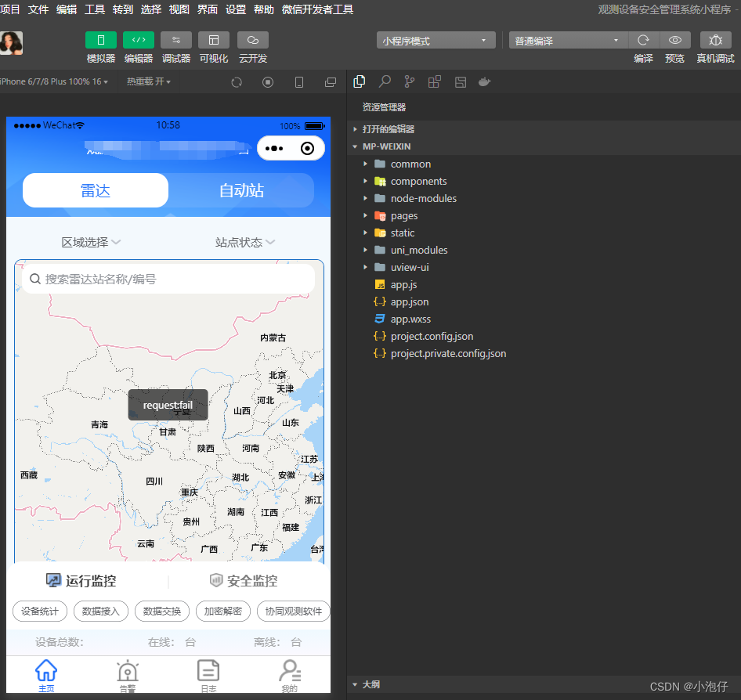Tap the 数据接入 chip button
The width and height of the screenshot is (741, 700).
coord(100,611)
